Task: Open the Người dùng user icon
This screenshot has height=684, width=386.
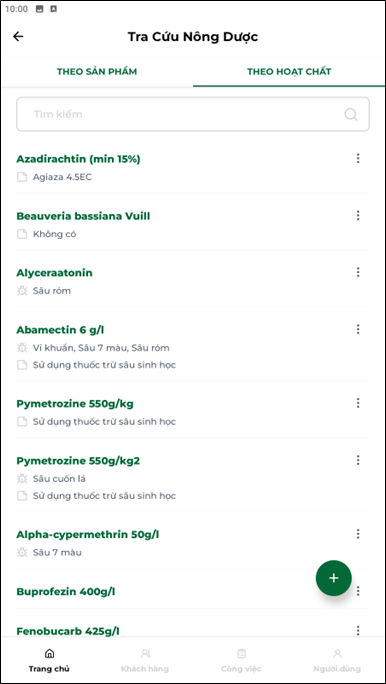Action: coord(337,653)
